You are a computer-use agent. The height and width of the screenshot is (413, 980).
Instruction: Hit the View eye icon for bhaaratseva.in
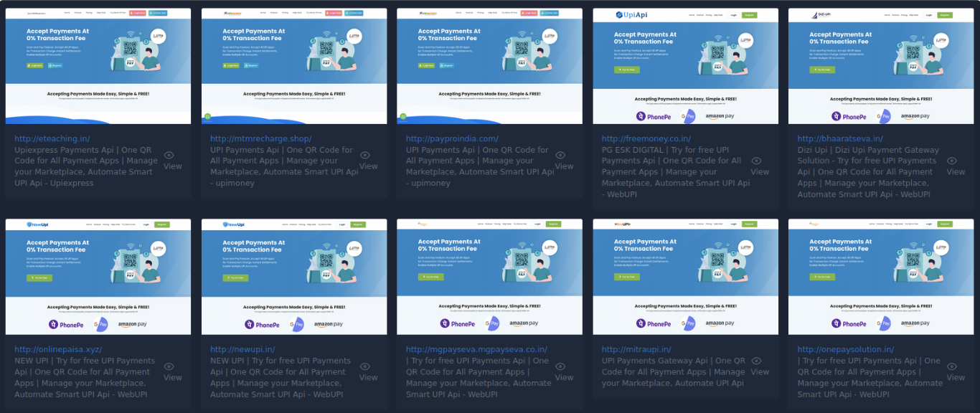pyautogui.click(x=952, y=161)
